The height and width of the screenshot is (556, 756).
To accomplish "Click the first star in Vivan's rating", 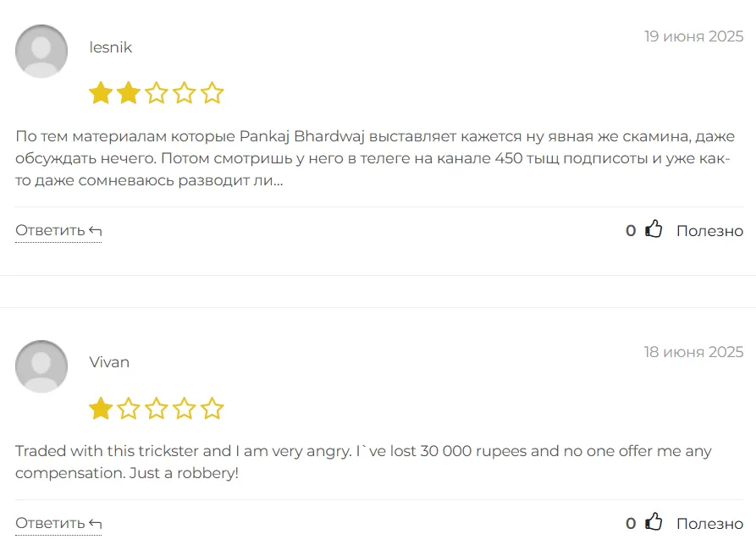I will [101, 409].
